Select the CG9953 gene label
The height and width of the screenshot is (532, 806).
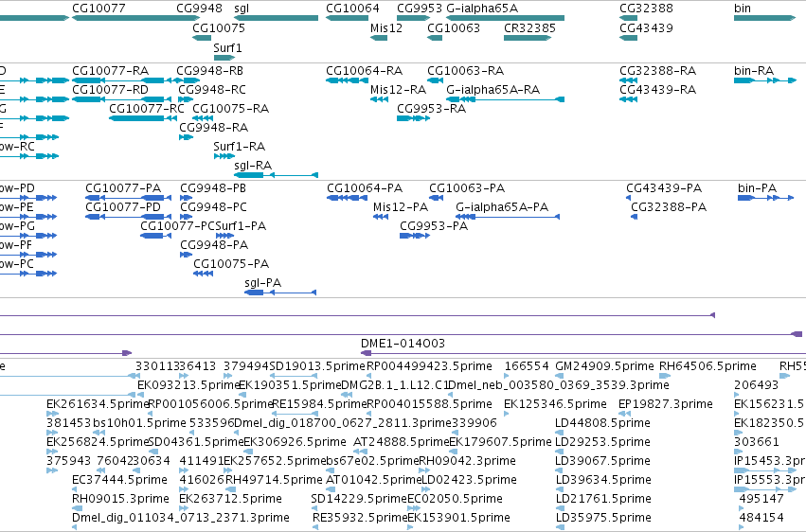(419, 9)
